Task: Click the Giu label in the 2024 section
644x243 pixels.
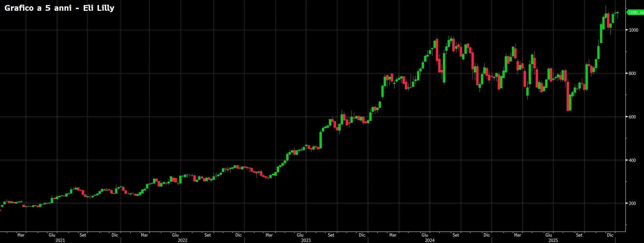Action: (x=425, y=235)
